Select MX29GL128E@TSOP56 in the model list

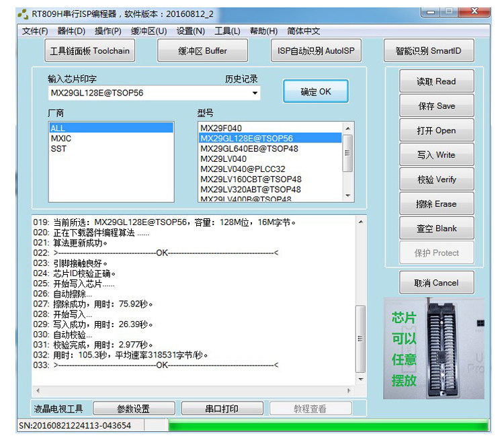pyautogui.click(x=270, y=138)
